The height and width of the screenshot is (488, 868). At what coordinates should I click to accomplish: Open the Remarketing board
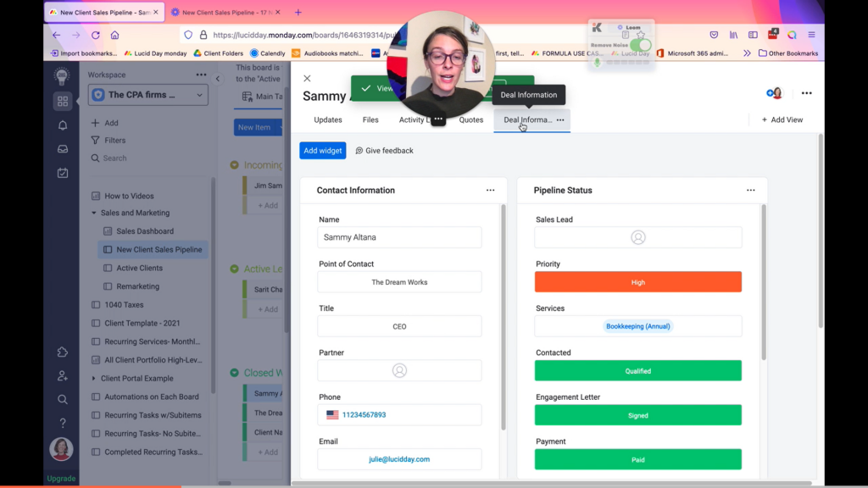coord(137,286)
